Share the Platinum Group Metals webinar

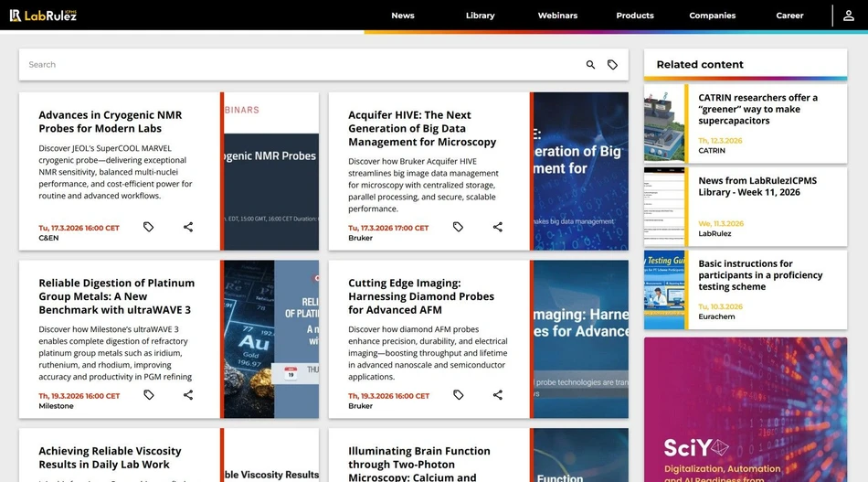click(x=188, y=395)
